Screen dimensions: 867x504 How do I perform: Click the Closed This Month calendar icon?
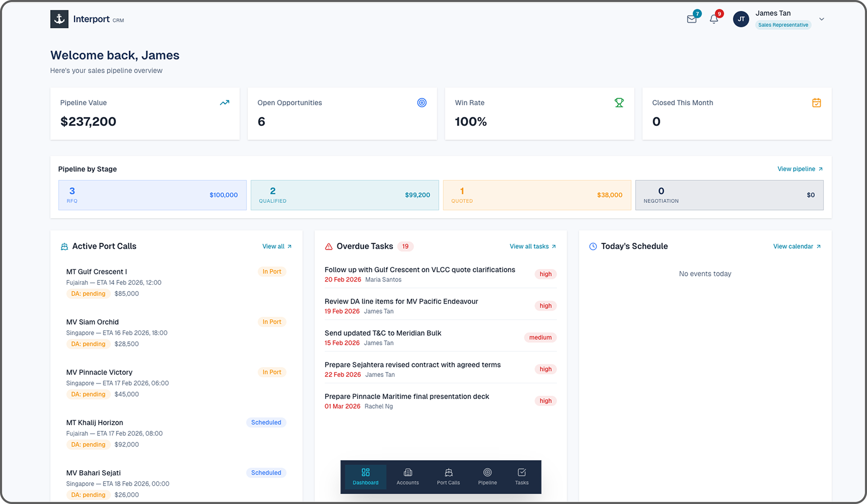pos(816,103)
